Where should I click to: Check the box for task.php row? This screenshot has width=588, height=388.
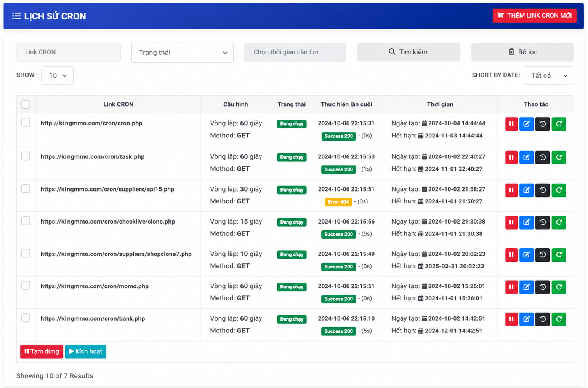(x=26, y=156)
